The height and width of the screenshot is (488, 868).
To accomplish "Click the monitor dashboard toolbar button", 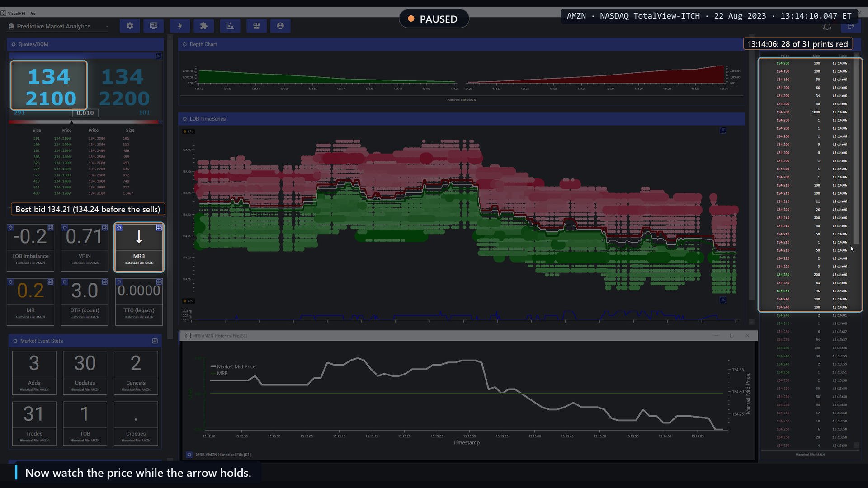I will [x=154, y=26].
